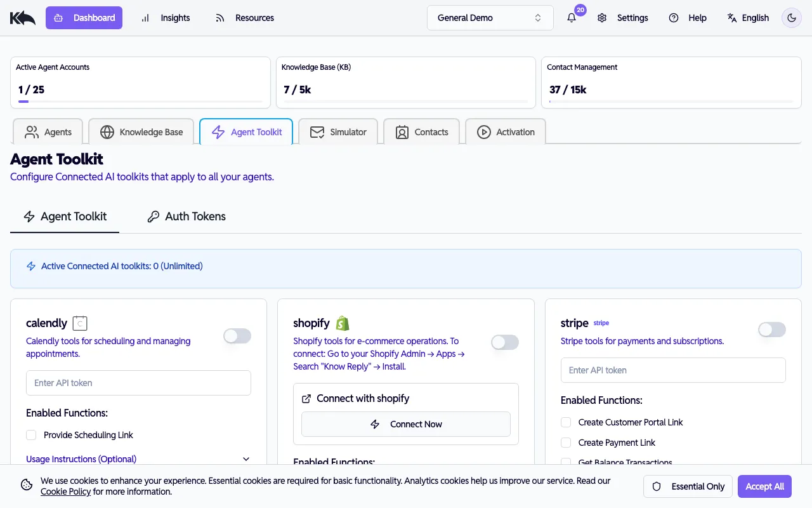Click the cookie icon in the consent banner
The image size is (812, 508).
tap(26, 485)
